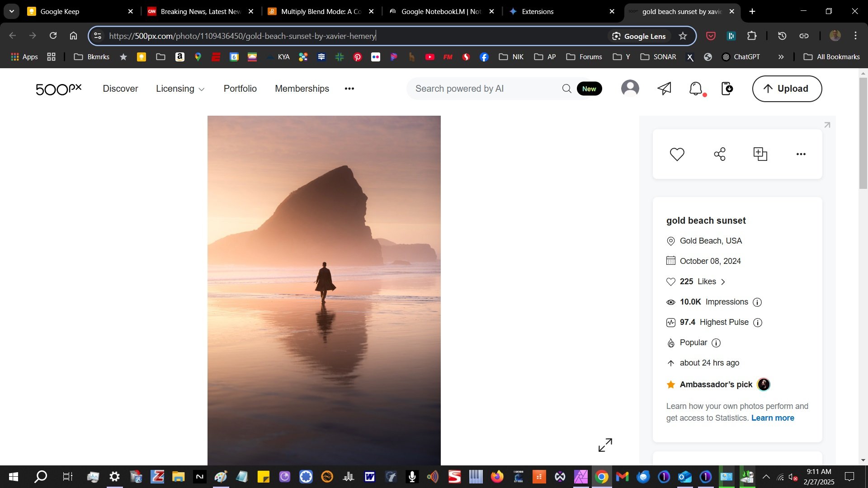868x488 pixels.
Task: Go to browser home page
Action: coord(73,36)
